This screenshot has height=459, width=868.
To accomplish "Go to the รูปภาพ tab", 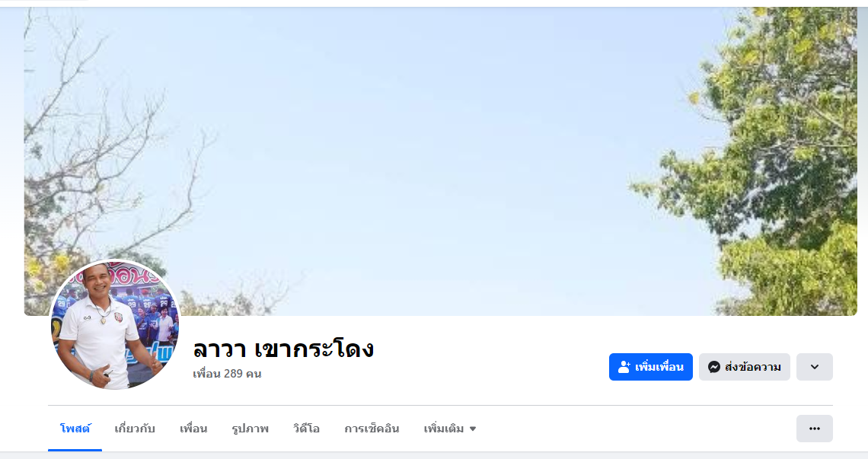I will (251, 429).
